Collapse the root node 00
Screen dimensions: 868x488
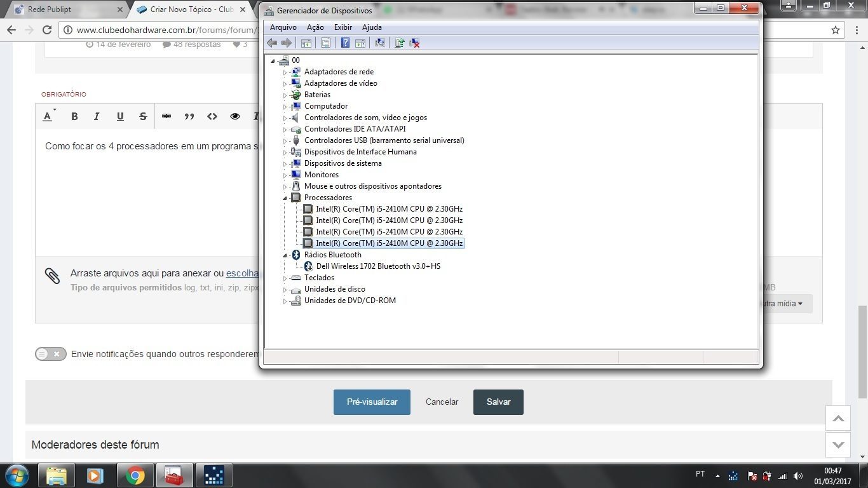[x=273, y=60]
